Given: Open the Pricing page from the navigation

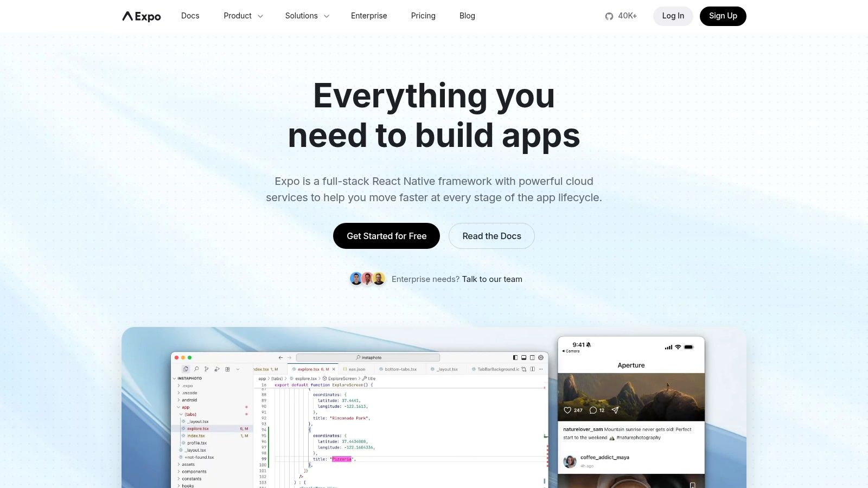Looking at the screenshot, I should [423, 16].
